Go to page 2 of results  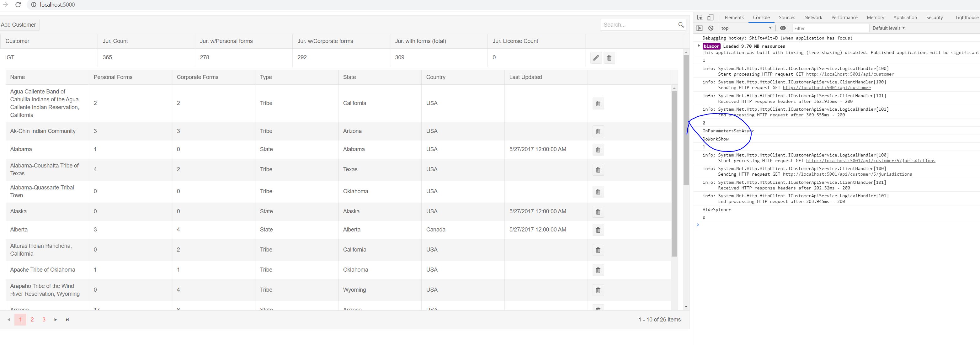click(x=32, y=320)
